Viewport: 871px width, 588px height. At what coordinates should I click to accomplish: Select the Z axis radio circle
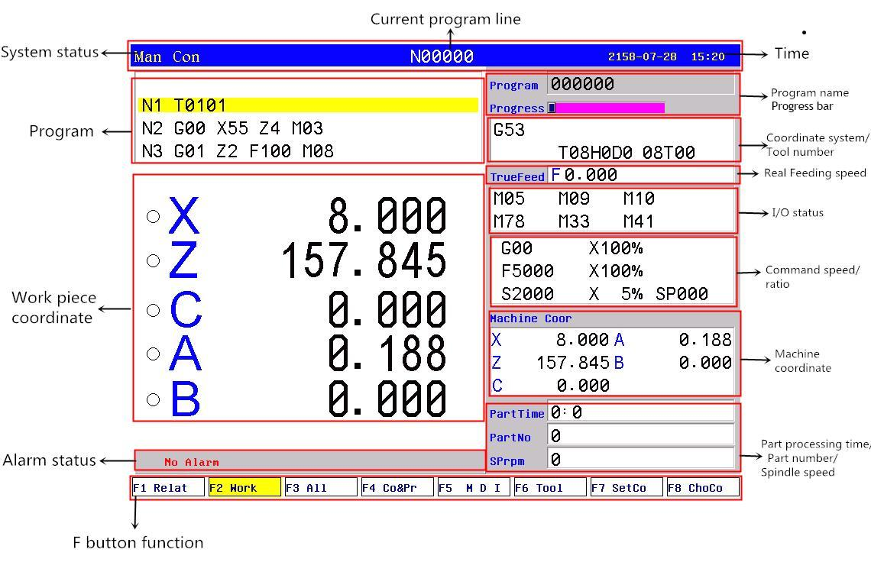154,261
